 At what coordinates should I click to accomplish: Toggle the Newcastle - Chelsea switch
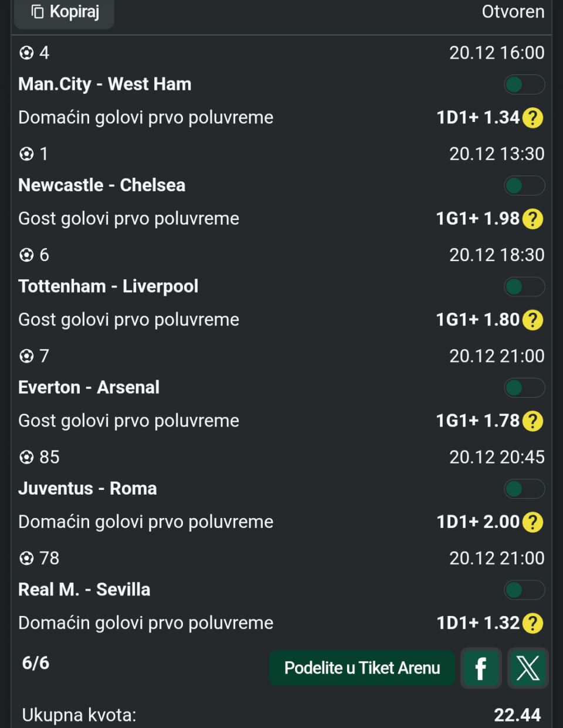[524, 186]
